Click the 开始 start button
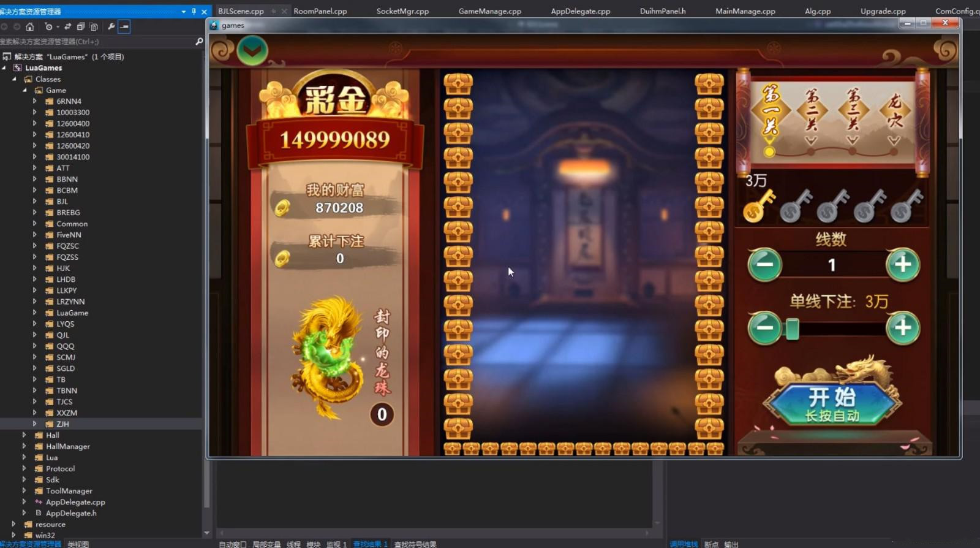Image resolution: width=980 pixels, height=548 pixels. 832,403
